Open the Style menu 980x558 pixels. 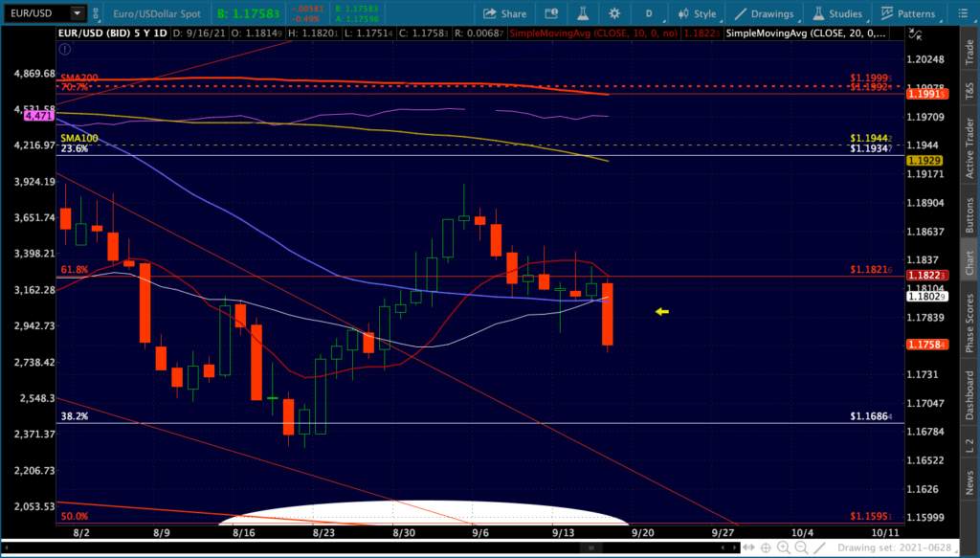pos(697,13)
